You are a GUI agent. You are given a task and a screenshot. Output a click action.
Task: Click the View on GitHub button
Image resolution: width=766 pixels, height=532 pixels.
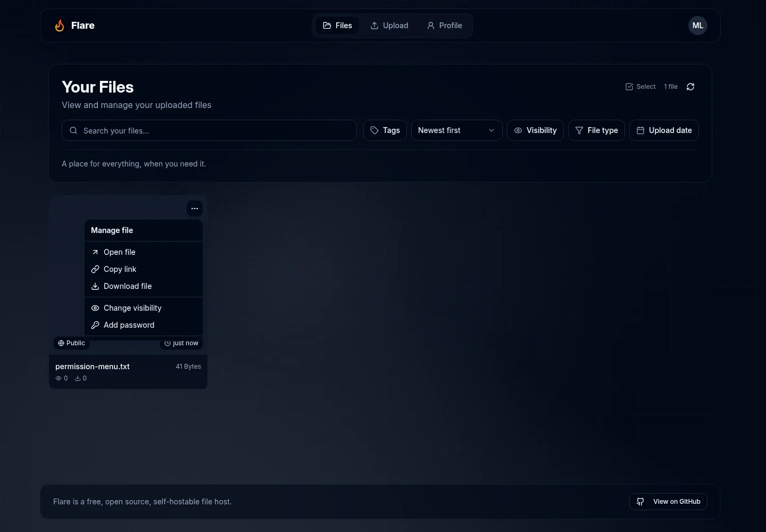pyautogui.click(x=668, y=502)
